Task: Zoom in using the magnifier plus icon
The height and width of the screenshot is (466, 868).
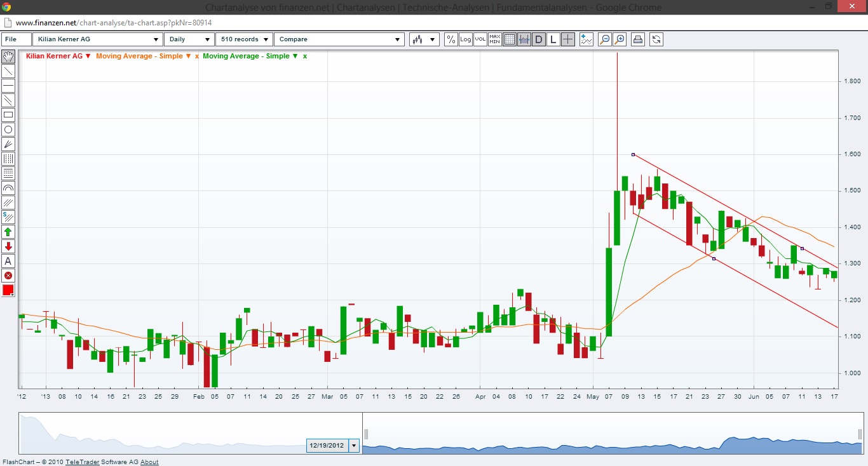Action: pos(620,39)
